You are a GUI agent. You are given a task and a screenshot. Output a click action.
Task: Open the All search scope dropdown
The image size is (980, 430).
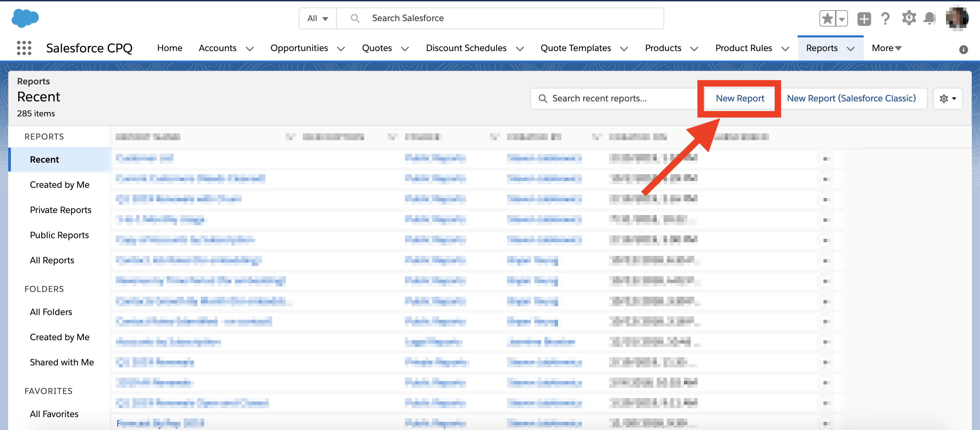click(318, 18)
